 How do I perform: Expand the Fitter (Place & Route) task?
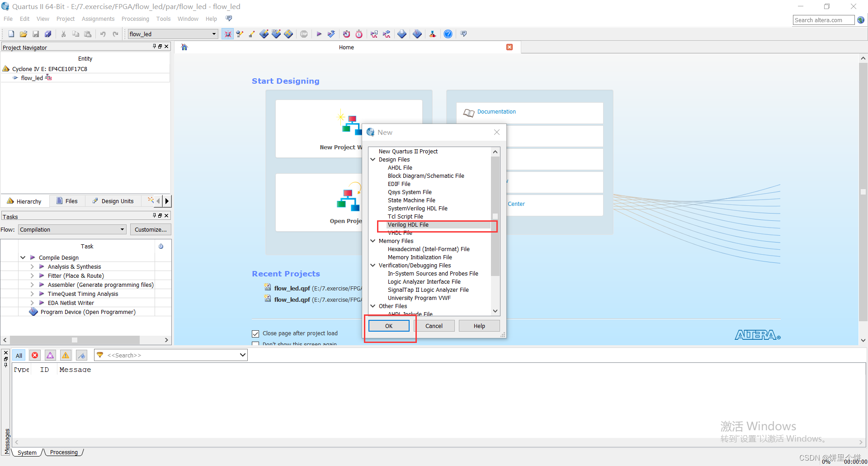(32, 276)
